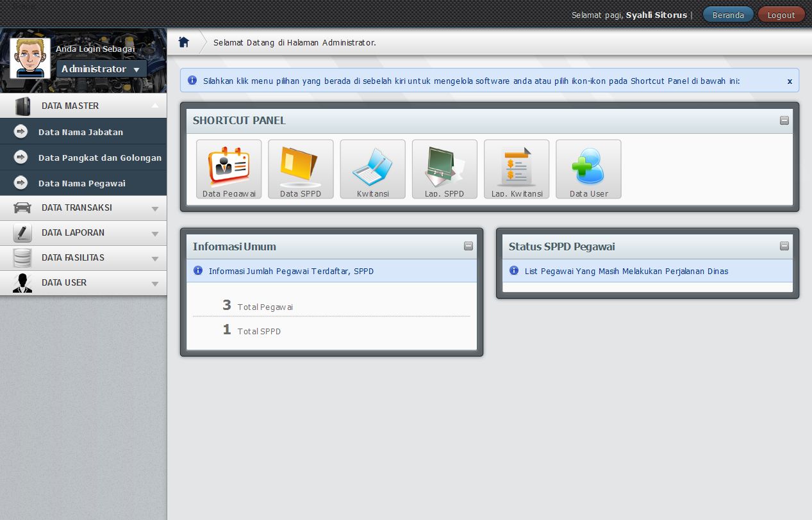Screen dimensions: 812x520
Task: Select the DATA FASILITAS menu label
Action: click(x=73, y=257)
